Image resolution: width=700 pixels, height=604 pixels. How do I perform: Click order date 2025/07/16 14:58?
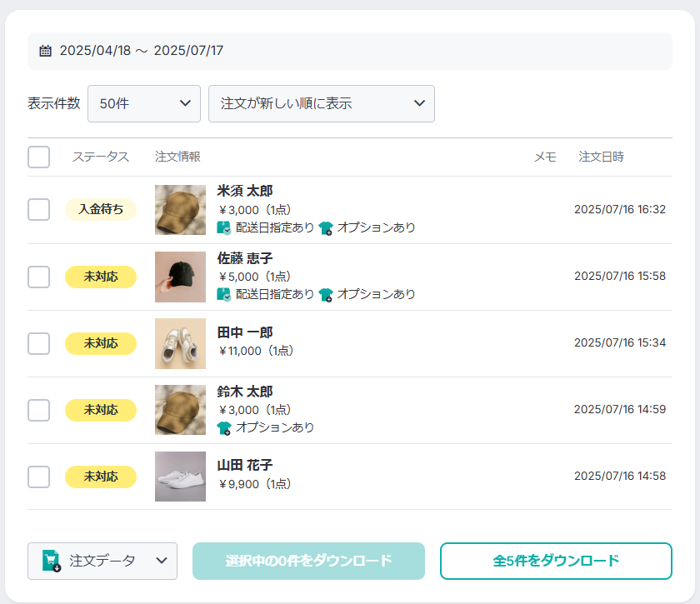(x=620, y=476)
